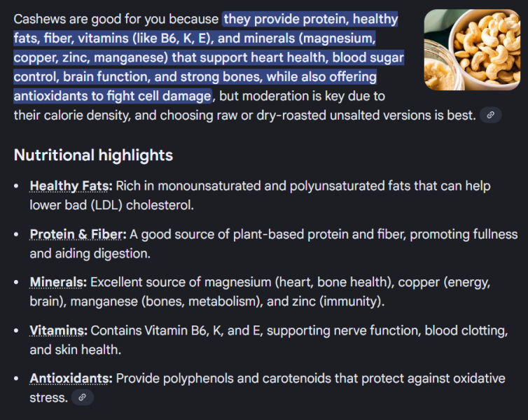Open the underlined "Antioxidants" term
The width and height of the screenshot is (528, 420).
click(x=71, y=379)
